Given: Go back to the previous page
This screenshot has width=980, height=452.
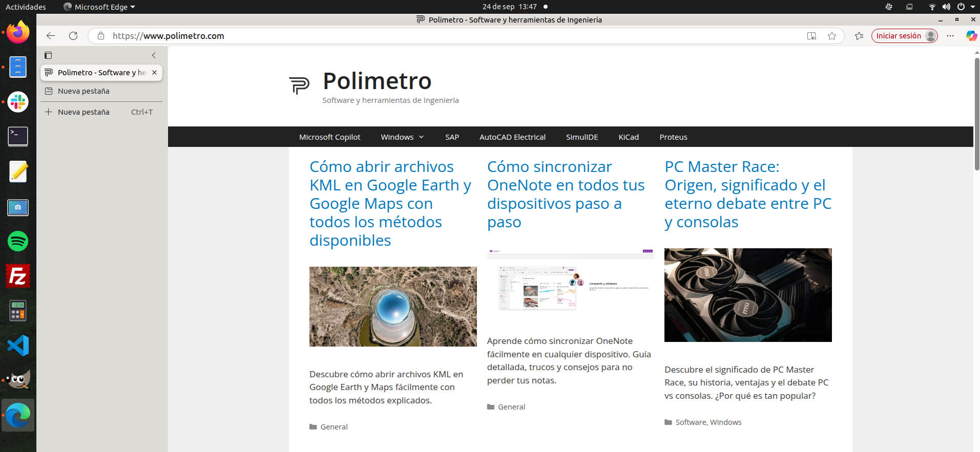Looking at the screenshot, I should tap(50, 36).
